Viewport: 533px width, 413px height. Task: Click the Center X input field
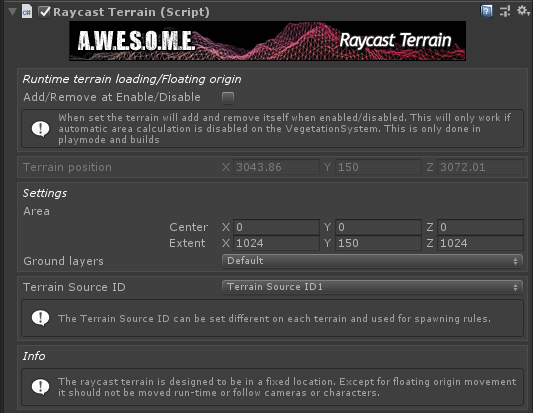coord(276,227)
